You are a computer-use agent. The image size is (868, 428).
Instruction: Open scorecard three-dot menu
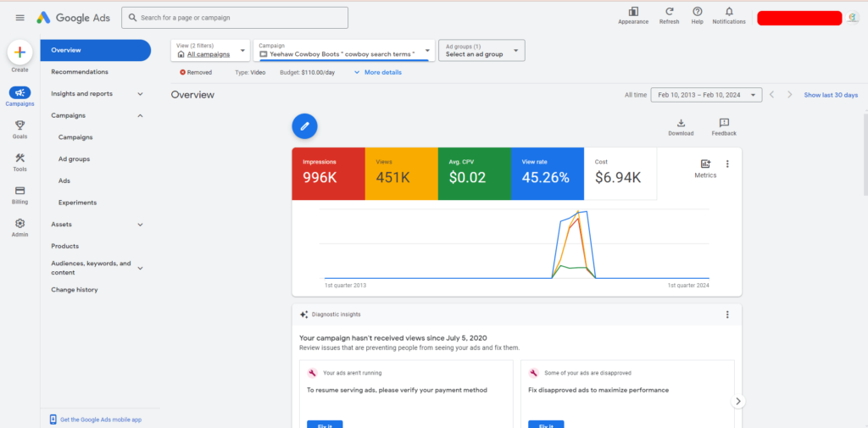click(x=727, y=164)
